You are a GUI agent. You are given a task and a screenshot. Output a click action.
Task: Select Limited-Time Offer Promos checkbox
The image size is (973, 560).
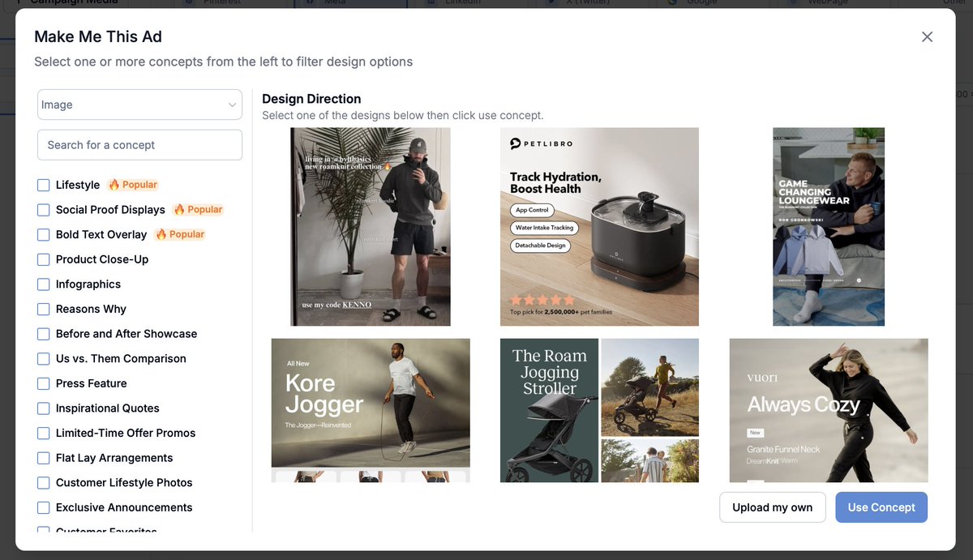44,433
